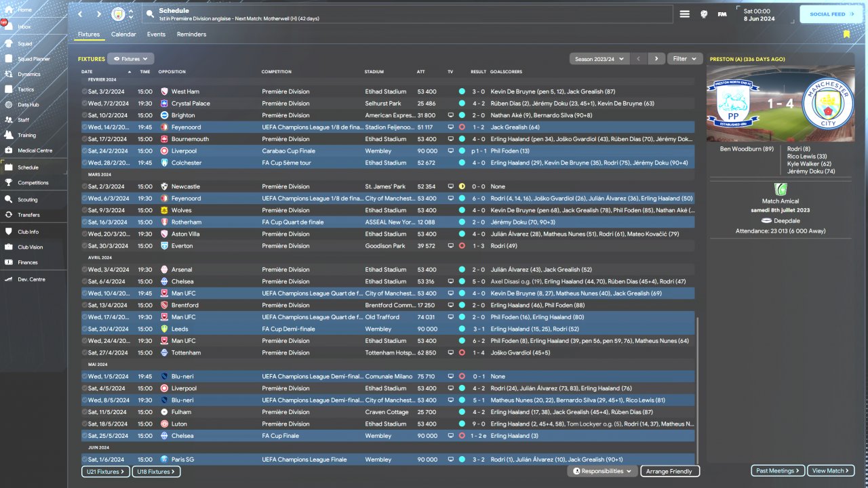Click the FM logo menu
Screen dimensions: 868x488
722,14
